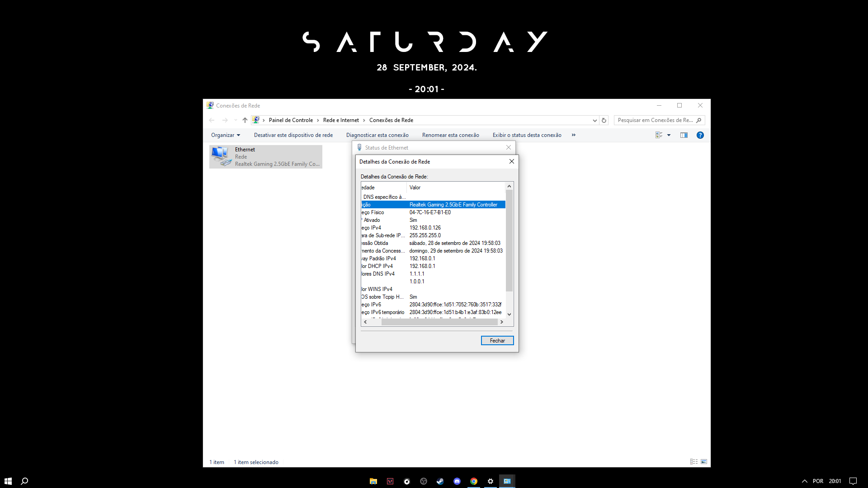The width and height of the screenshot is (868, 488).
Task: Choose Desativar este dispositivo de rede
Action: [x=293, y=135]
